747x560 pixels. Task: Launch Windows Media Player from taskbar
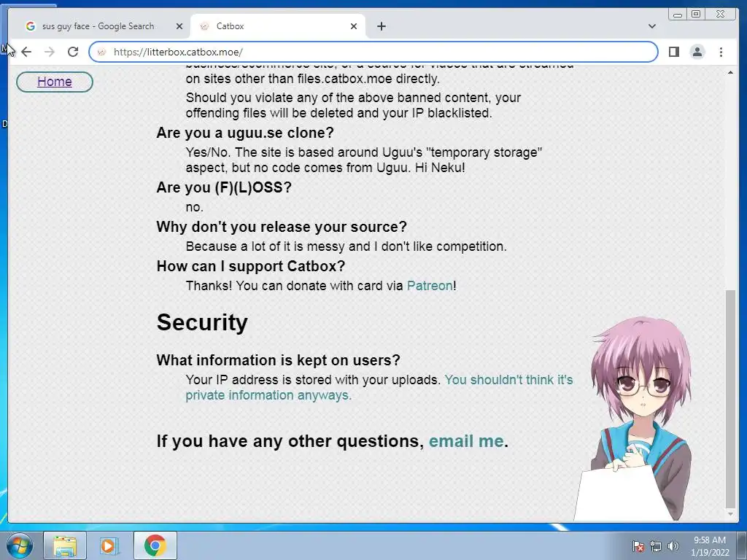click(109, 545)
